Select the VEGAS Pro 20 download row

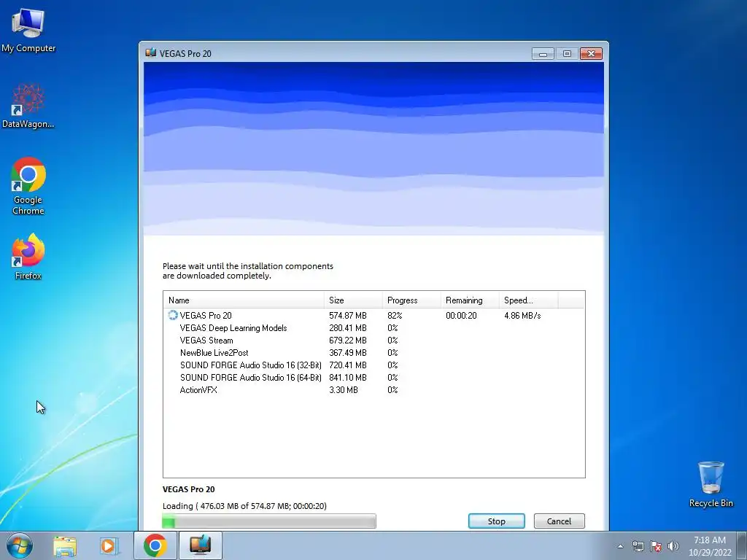pyautogui.click(x=374, y=315)
